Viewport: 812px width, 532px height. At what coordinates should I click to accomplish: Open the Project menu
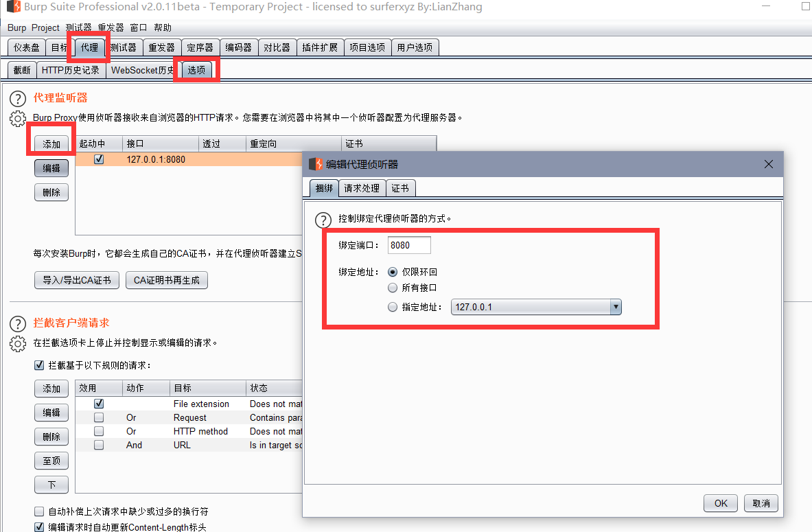pyautogui.click(x=45, y=27)
